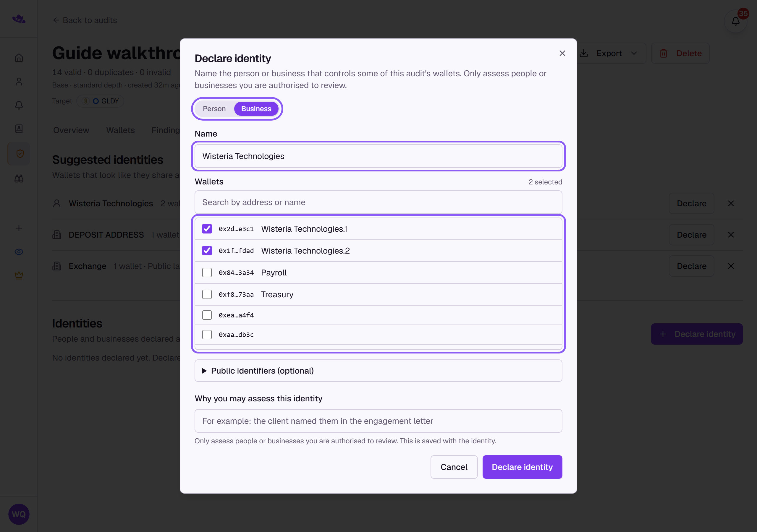
Task: Dismiss the Wisteria Technologies suggestion
Action: 731,203
